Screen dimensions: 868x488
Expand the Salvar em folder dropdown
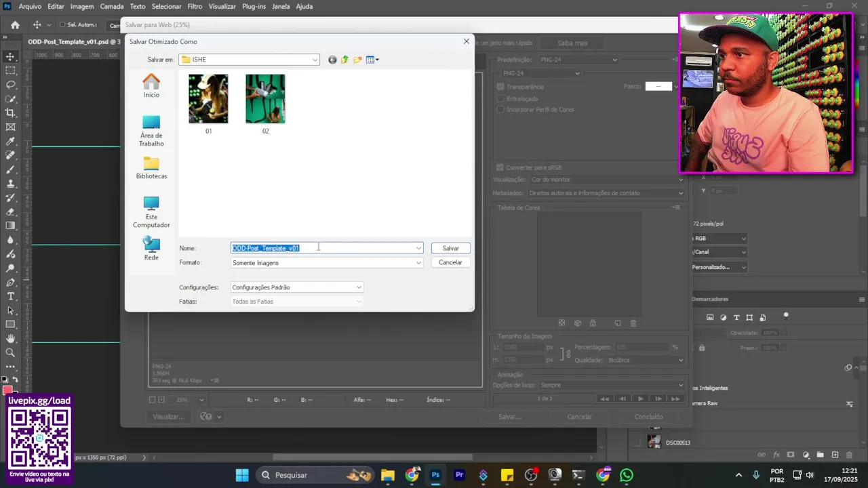pyautogui.click(x=315, y=60)
